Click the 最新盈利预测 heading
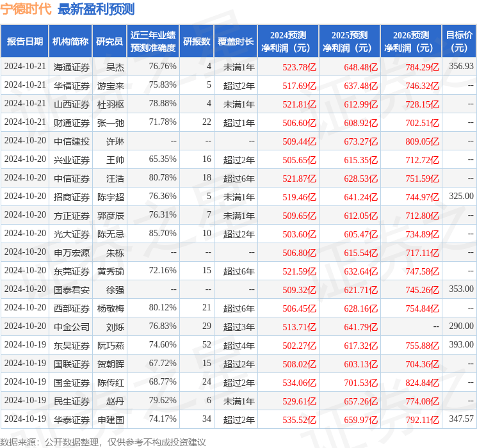Screen dimensions: 477x448 click(x=96, y=9)
